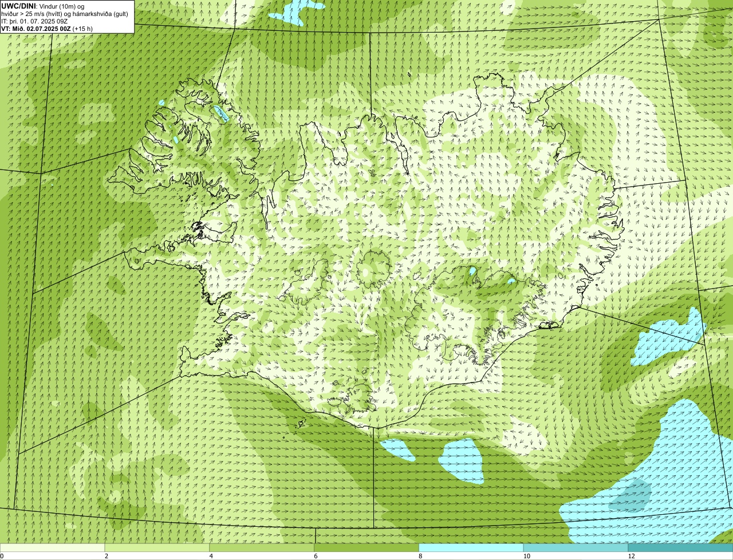Click the 6–8 m/s dark green legend swatch

(x=367, y=548)
